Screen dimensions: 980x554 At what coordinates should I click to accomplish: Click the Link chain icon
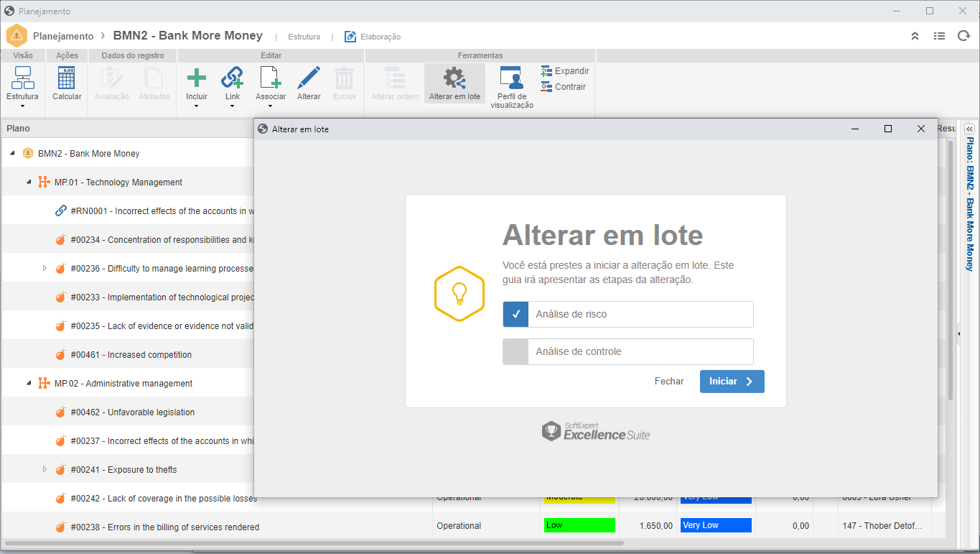[x=232, y=78]
